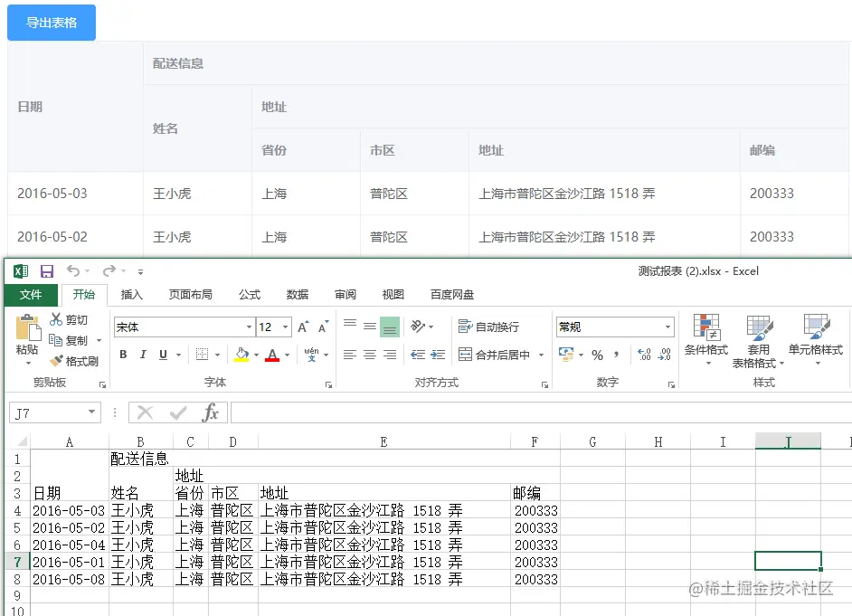Open the font size 12 dropdown
This screenshot has width=852, height=616.
click(285, 327)
